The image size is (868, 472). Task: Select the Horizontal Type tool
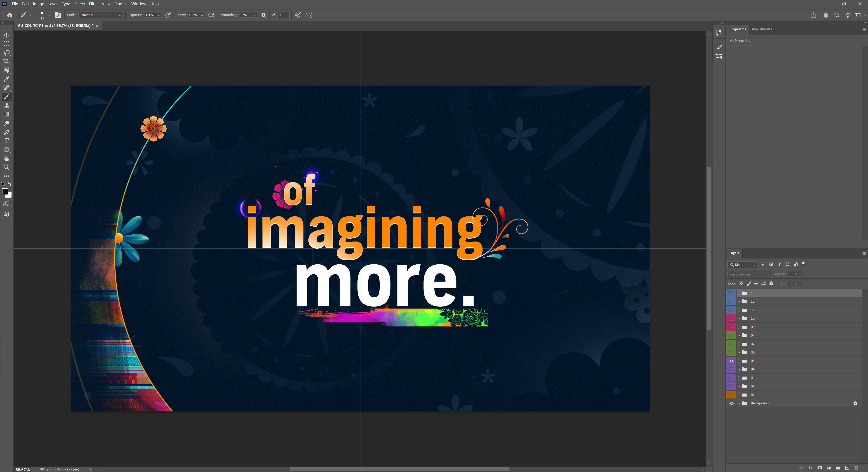click(x=6, y=141)
